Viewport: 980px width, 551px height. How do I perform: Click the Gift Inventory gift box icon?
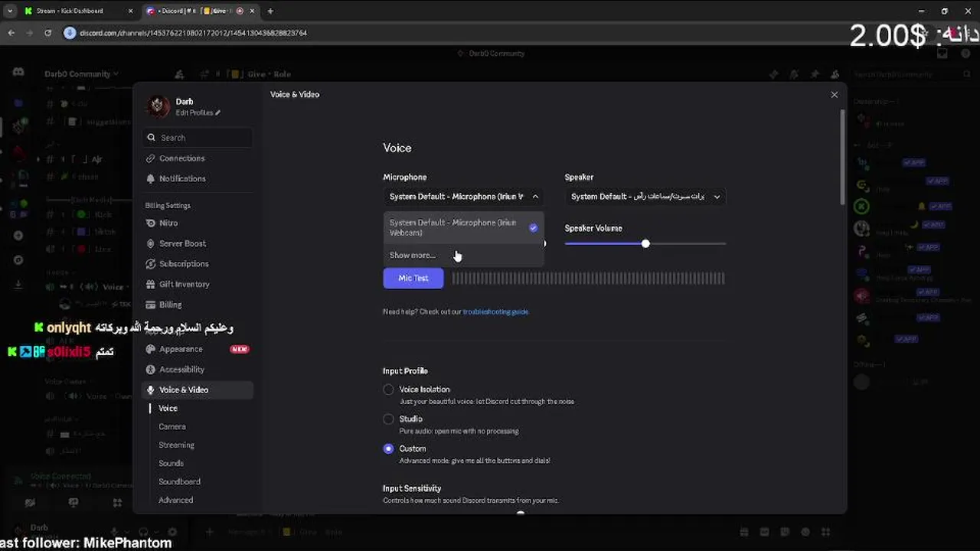151,284
